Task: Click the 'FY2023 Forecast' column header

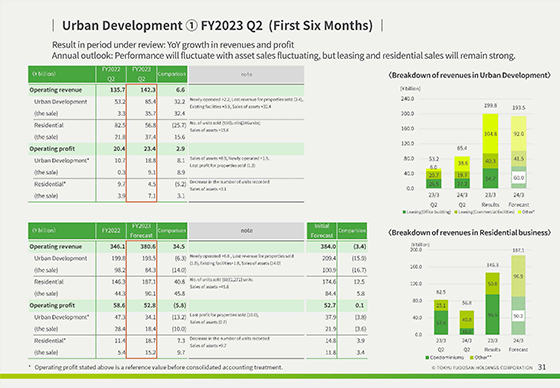Action: pyautogui.click(x=141, y=231)
